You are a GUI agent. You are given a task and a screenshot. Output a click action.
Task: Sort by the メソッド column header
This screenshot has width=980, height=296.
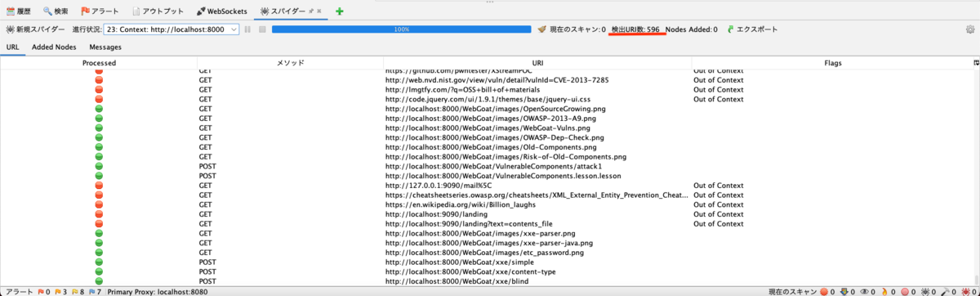point(290,63)
